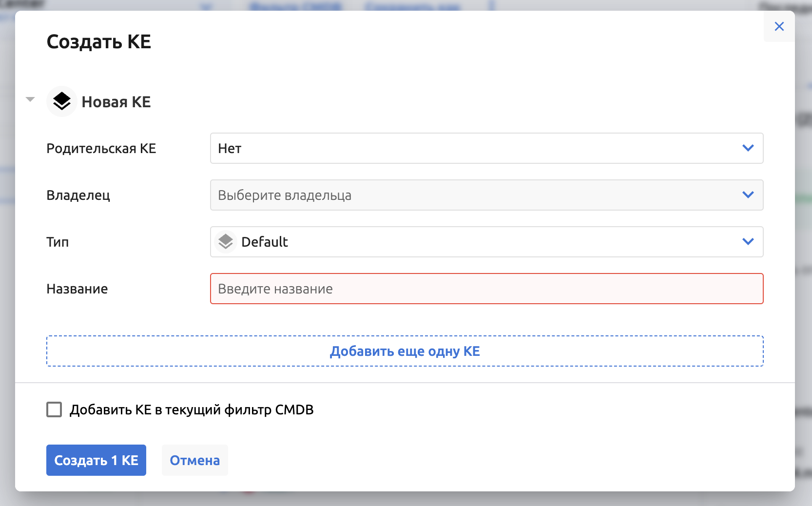This screenshot has height=506, width=812.
Task: Click the chevron arrow in Родительская КЕ field
Action: click(748, 148)
